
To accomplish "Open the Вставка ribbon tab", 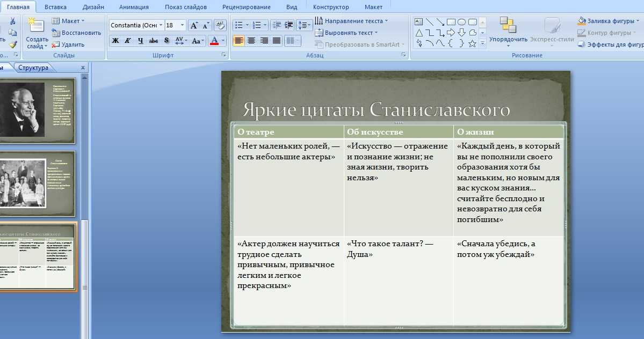I will point(56,7).
